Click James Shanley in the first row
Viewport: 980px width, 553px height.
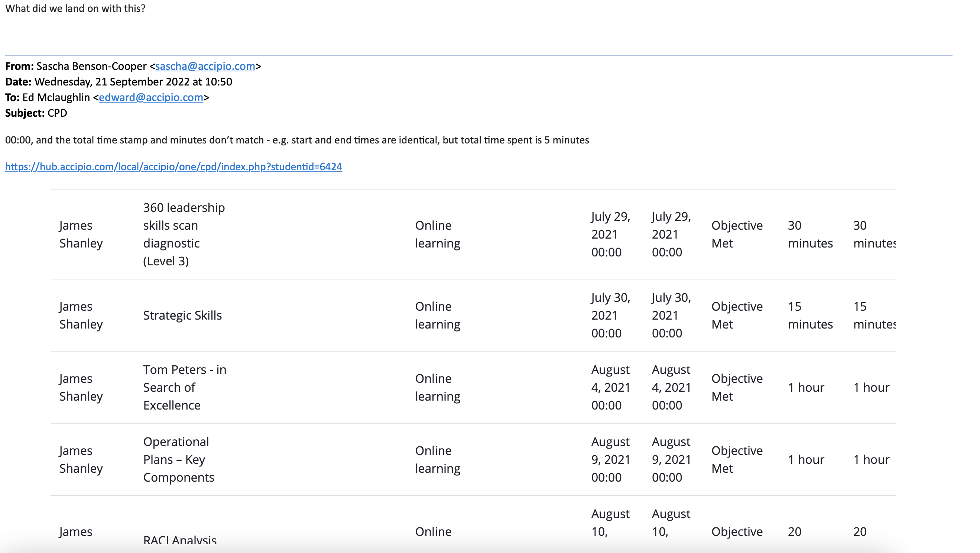(x=81, y=234)
